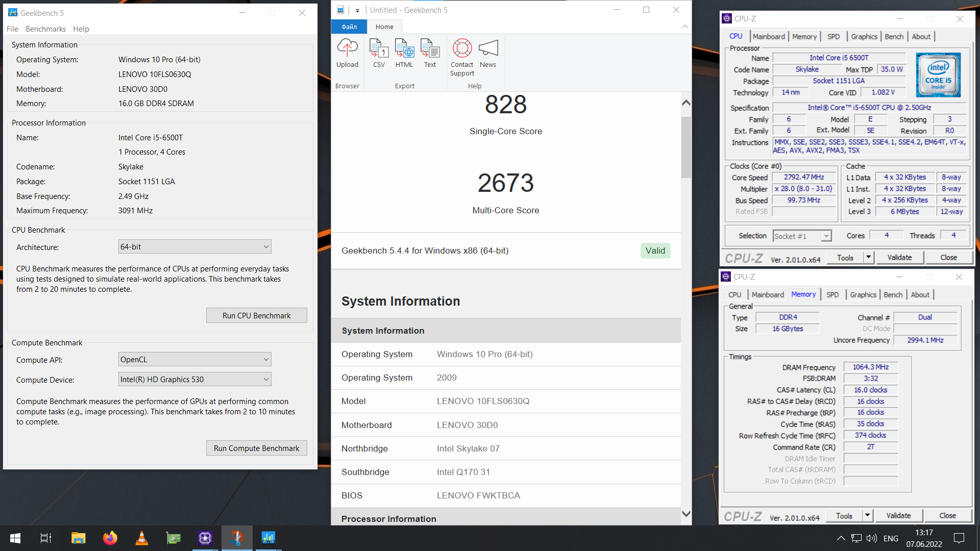Viewport: 980px width, 551px height.
Task: Open Tools dropdown arrow in top CPU-Z
Action: point(868,258)
